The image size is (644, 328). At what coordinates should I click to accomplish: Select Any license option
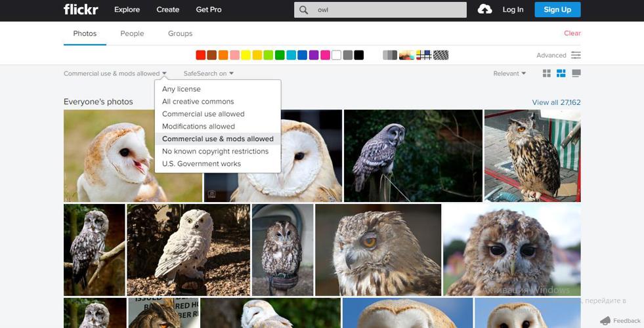click(x=181, y=89)
